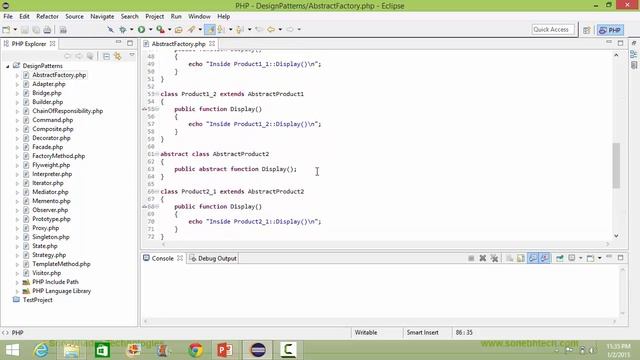Run the script with green Run button
This screenshot has height=360, width=640.
click(x=142, y=29)
